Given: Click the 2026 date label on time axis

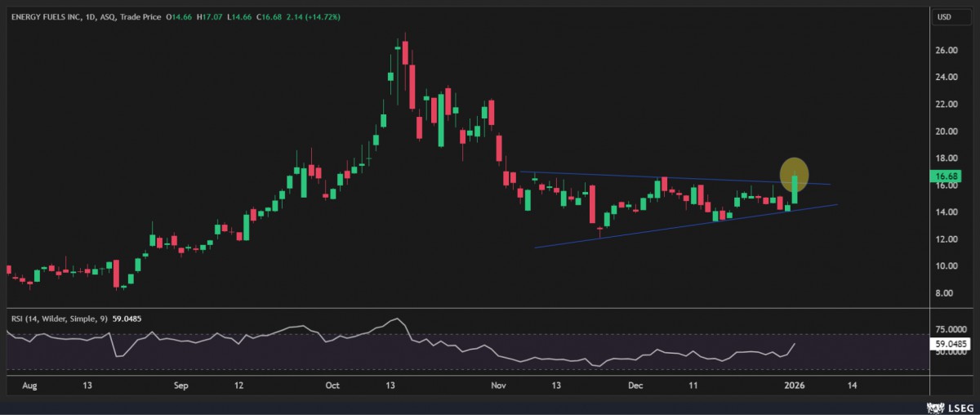Looking at the screenshot, I should [x=794, y=384].
